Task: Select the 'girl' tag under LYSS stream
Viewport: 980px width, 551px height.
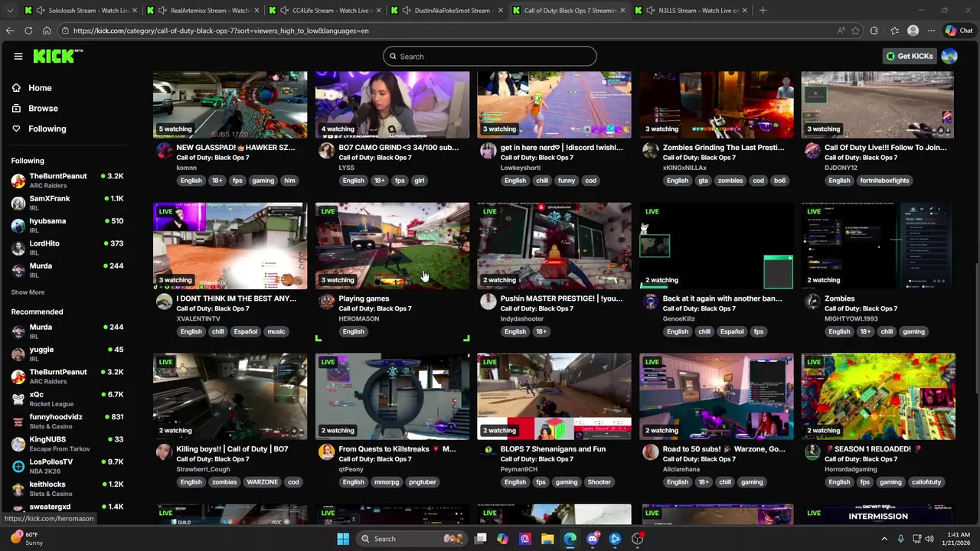Action: pos(420,181)
